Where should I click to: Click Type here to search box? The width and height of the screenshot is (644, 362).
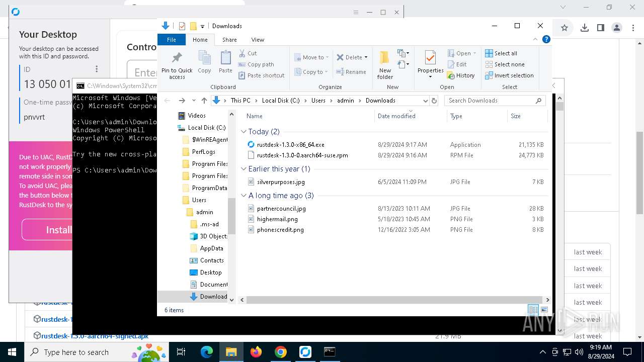point(97,352)
